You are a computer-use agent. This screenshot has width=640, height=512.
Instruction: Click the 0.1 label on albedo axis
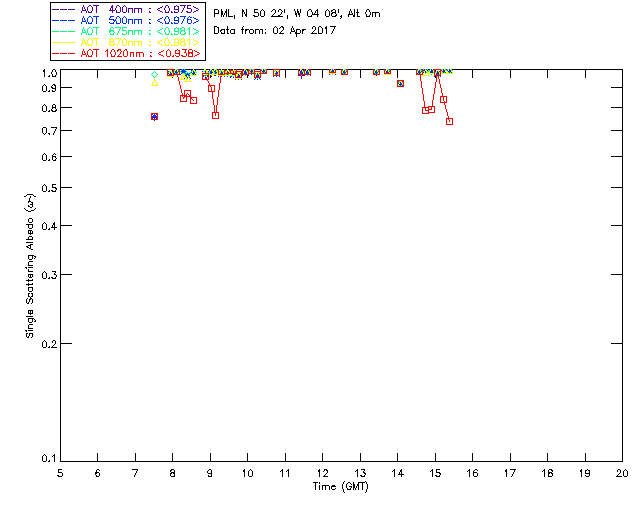pos(49,459)
